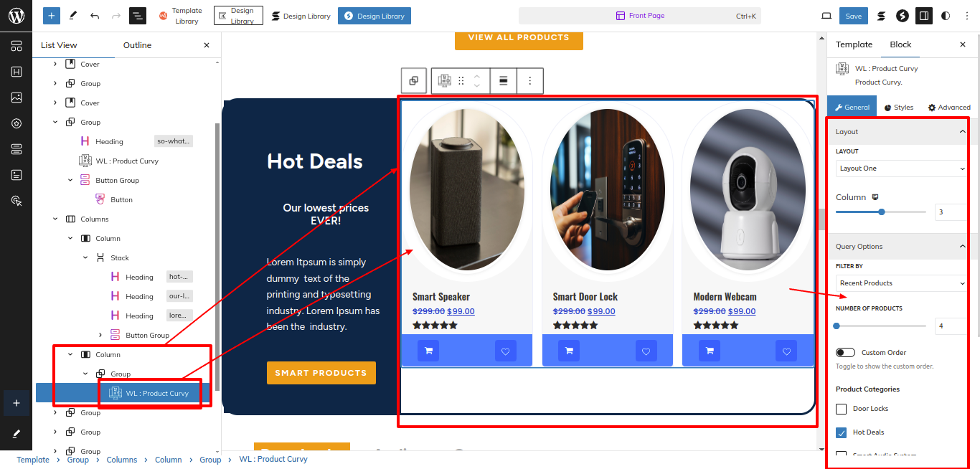Expand the collapsed Button Group under Stack
This screenshot has height=469, width=980.
[100, 335]
